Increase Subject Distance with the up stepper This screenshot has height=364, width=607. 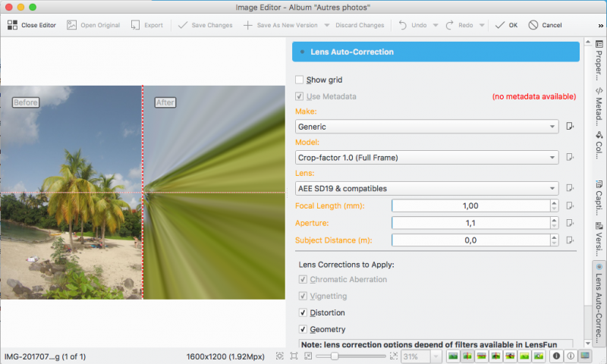555,237
